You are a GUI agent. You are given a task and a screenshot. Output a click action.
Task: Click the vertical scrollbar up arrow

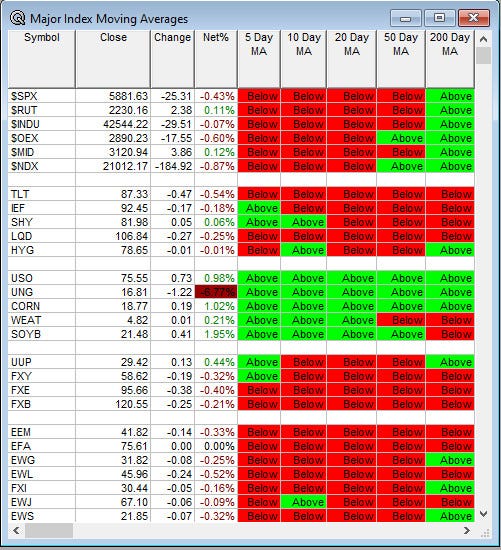pyautogui.click(x=483, y=39)
